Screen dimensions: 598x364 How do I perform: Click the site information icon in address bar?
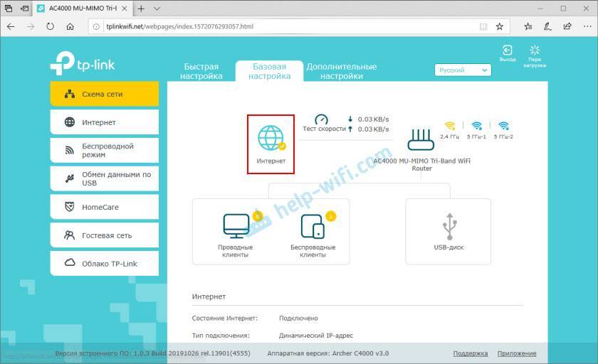pos(96,26)
